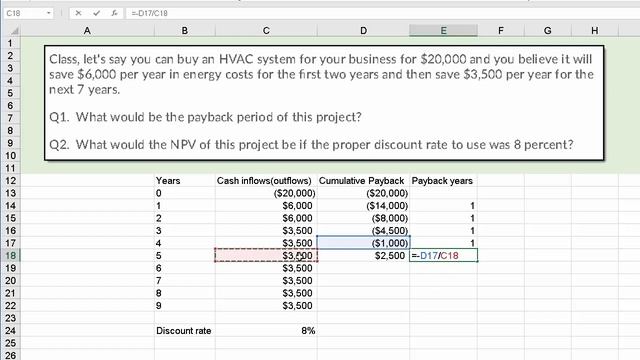Screen dimensions: 640x360
Task: Click the cell being edited with =-D17/C18
Action: click(443, 256)
